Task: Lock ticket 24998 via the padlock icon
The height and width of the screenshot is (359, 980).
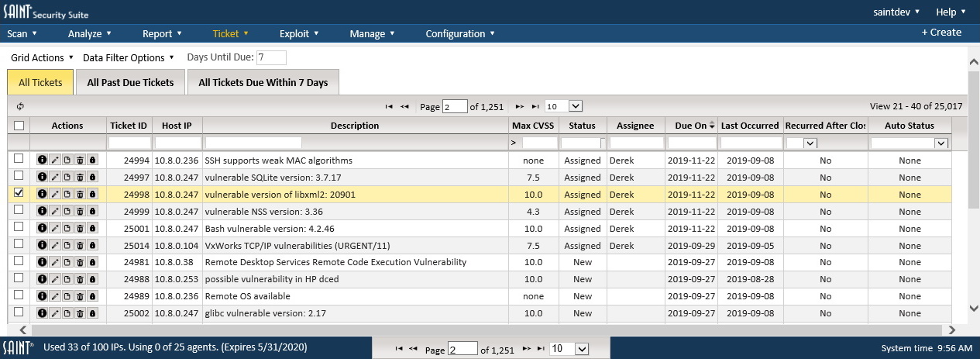Action: click(x=92, y=195)
